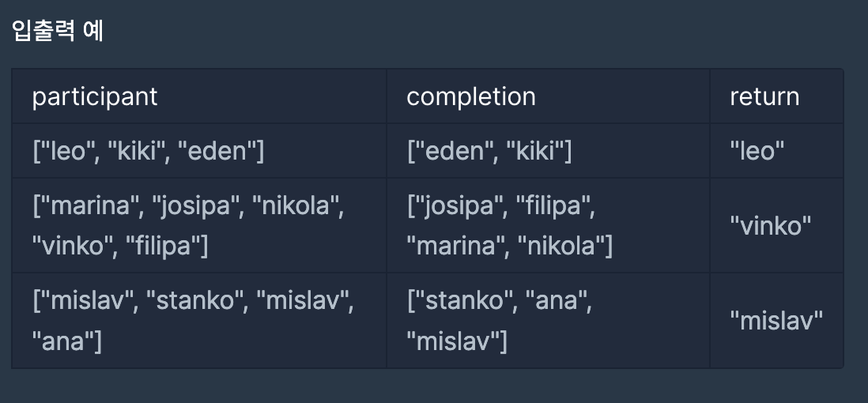Click the ["leo", "kiki", "eden"] participant cell
Viewport: 868px width, 403px height.
[x=199, y=151]
